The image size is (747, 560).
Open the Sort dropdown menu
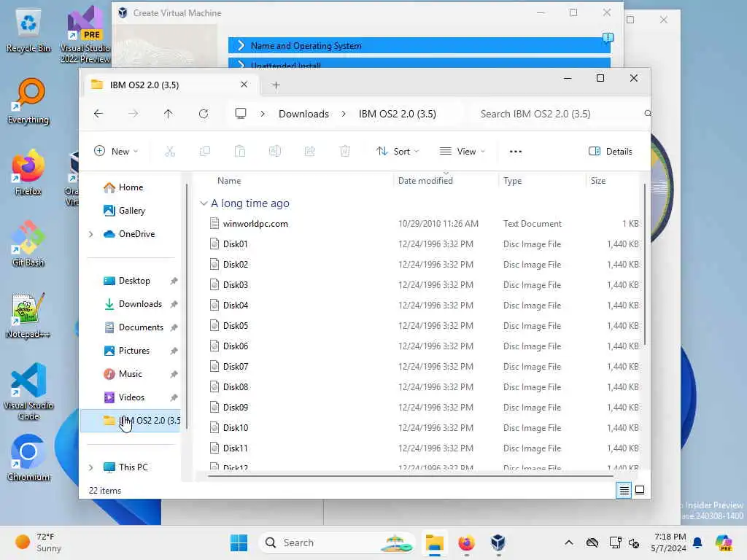398,152
